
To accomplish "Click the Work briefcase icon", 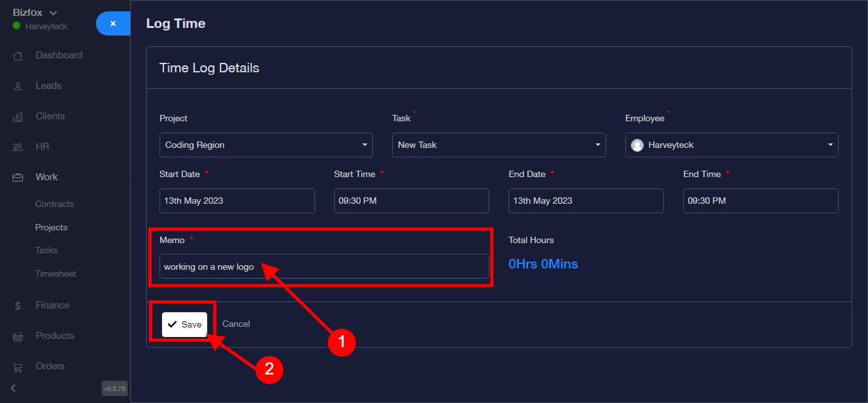I will click(18, 178).
